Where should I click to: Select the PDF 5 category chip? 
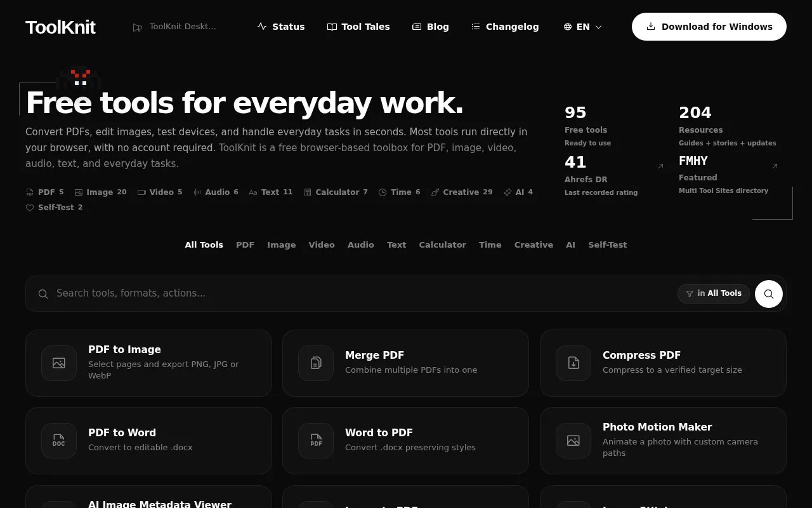pos(45,192)
